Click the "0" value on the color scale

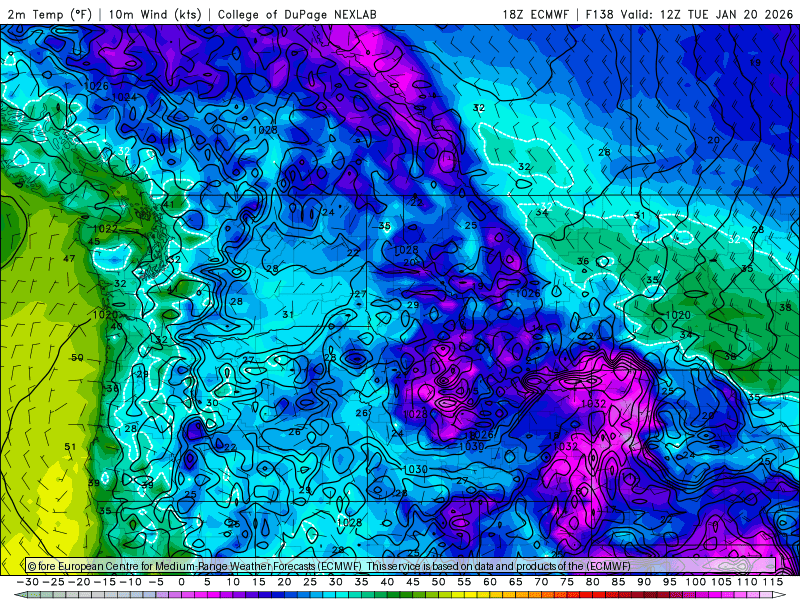(181, 582)
